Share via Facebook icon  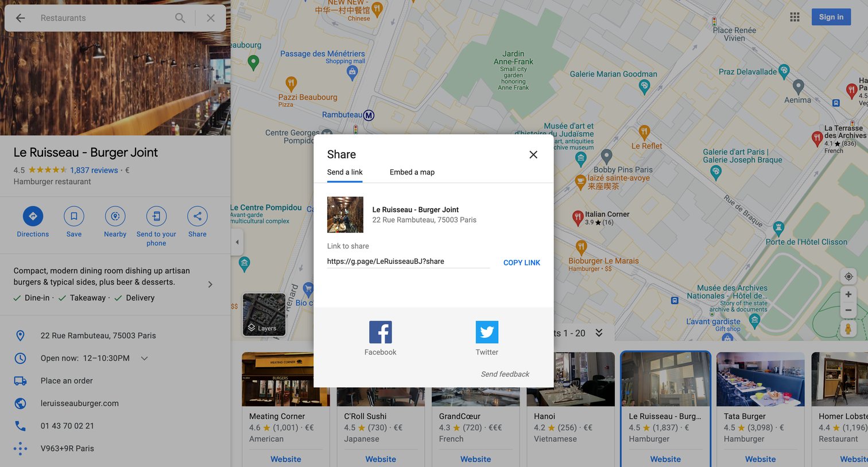pyautogui.click(x=380, y=332)
